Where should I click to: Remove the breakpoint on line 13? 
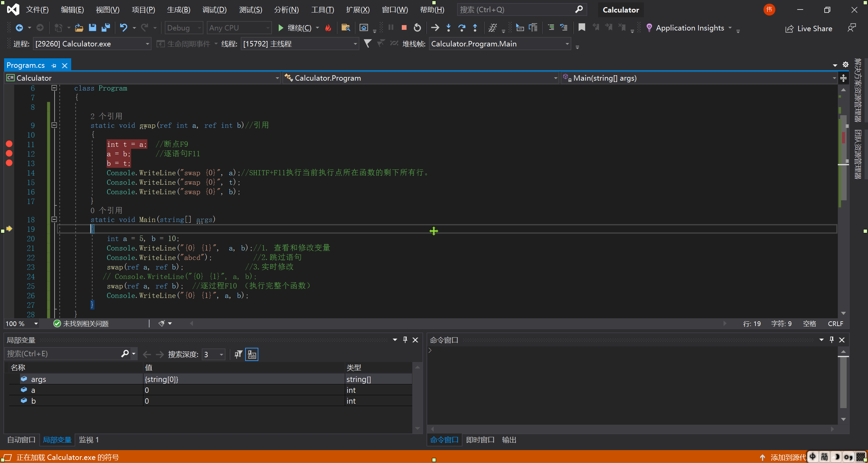coord(9,163)
